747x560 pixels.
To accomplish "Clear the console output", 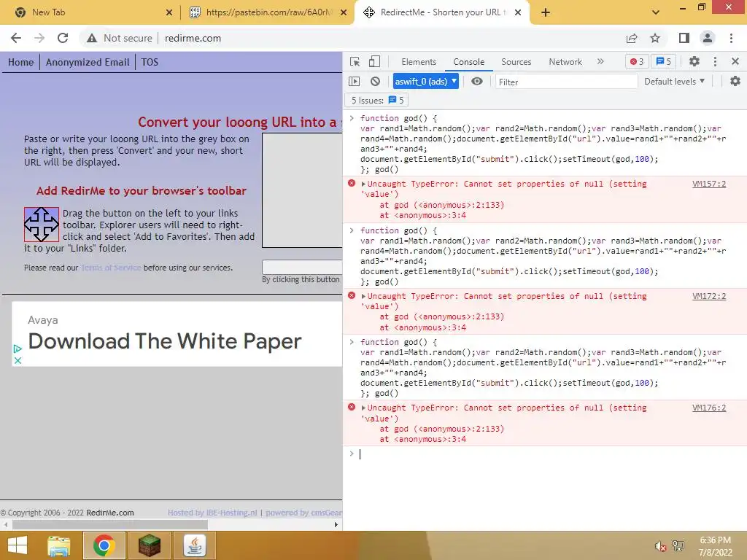I will click(x=376, y=82).
